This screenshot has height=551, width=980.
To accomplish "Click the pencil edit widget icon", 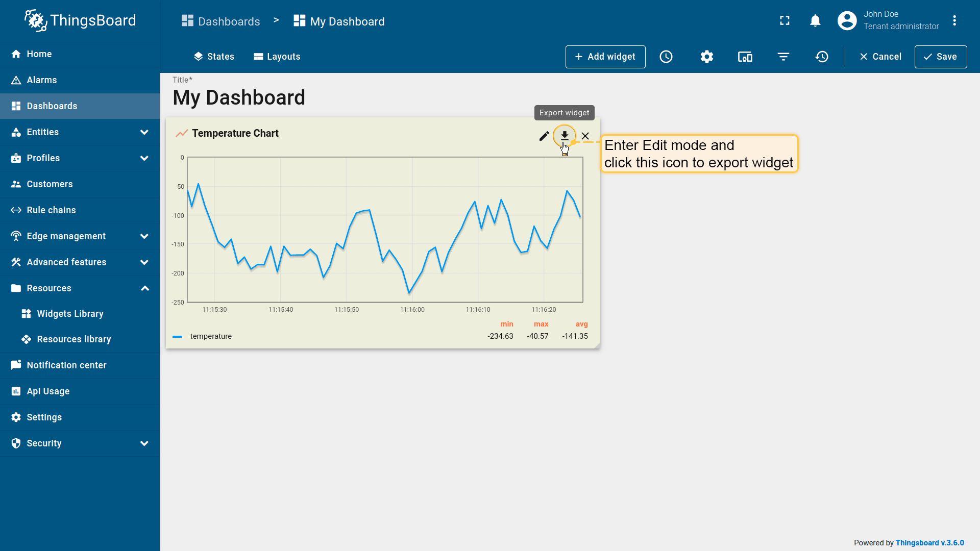I will (x=544, y=136).
